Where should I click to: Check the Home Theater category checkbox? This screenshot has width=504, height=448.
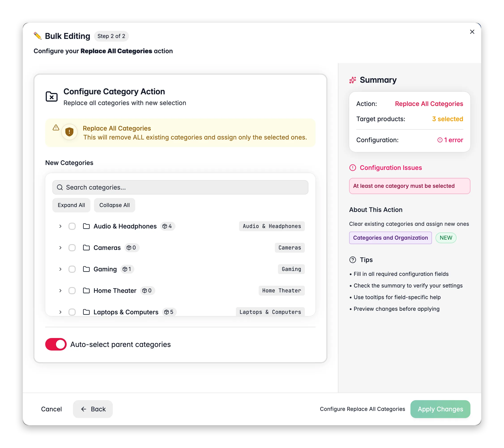72,290
